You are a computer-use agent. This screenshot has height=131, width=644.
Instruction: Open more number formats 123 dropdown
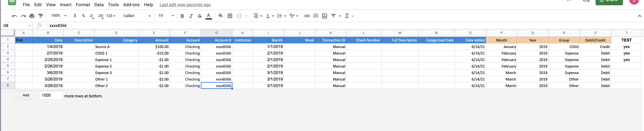111,16
